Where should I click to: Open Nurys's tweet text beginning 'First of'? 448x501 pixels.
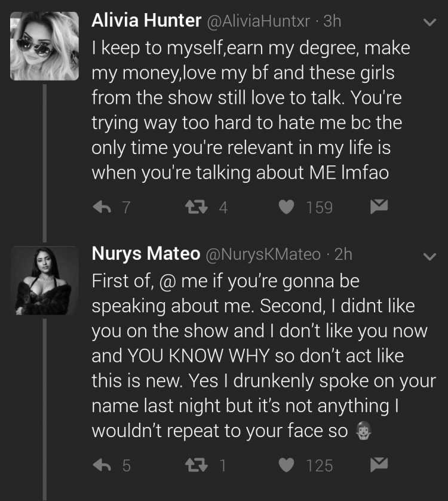coord(264,356)
